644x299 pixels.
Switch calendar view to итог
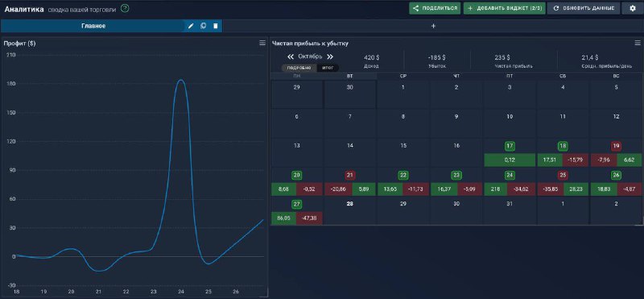[x=328, y=68]
